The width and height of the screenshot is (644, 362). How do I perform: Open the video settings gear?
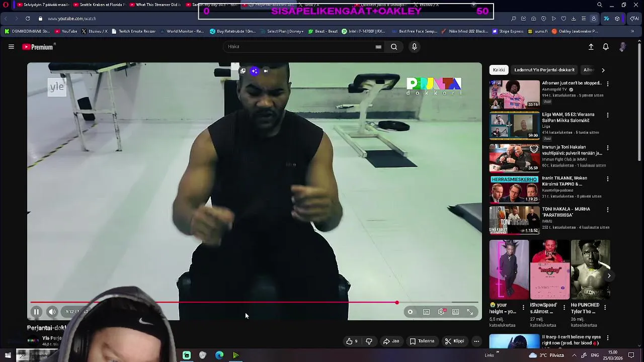441,312
